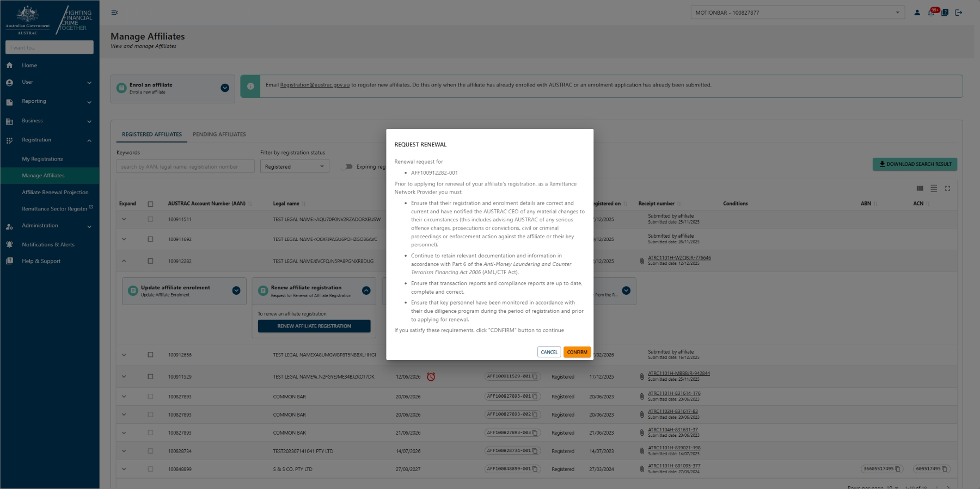Viewport: 980px width, 489px height.
Task: Collapse Renew affiliate registration chevron icon
Action: click(x=366, y=290)
